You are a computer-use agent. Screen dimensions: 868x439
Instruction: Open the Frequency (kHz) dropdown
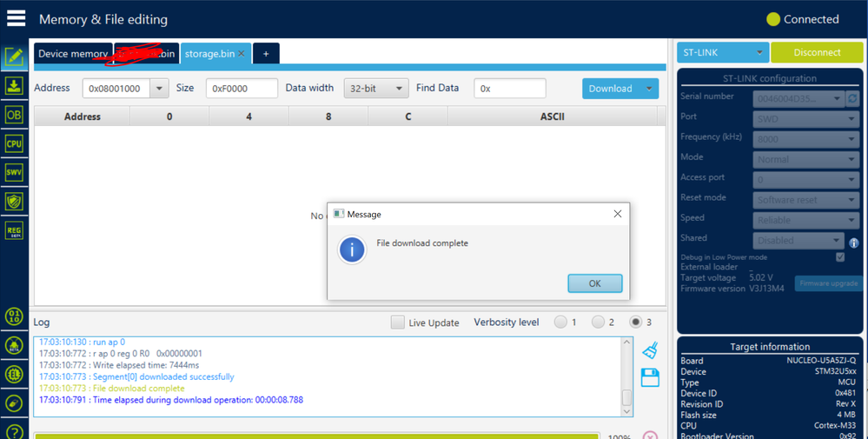tap(806, 139)
